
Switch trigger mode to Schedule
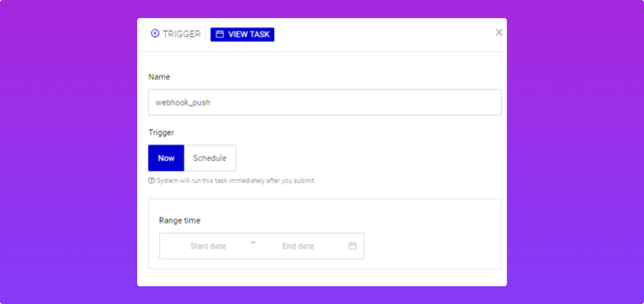click(x=210, y=158)
